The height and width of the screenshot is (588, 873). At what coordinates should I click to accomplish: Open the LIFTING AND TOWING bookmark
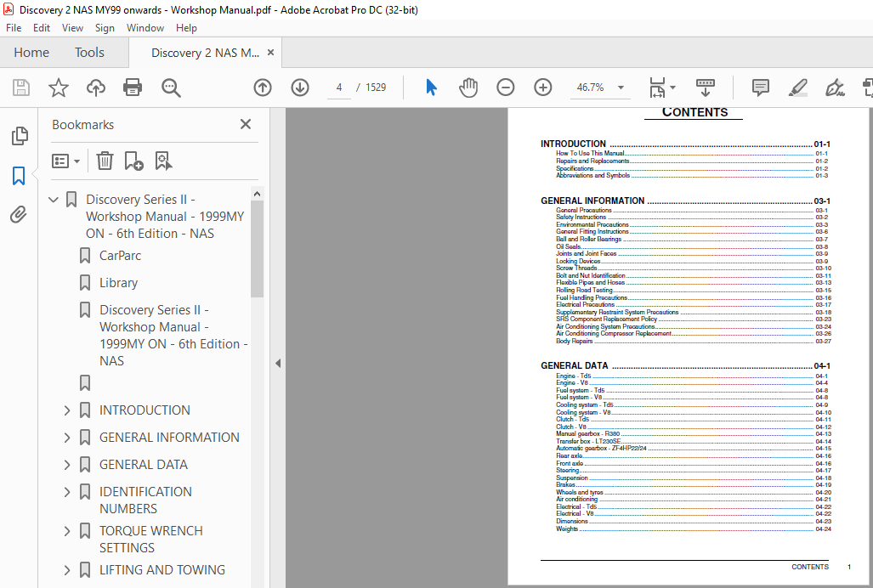162,570
